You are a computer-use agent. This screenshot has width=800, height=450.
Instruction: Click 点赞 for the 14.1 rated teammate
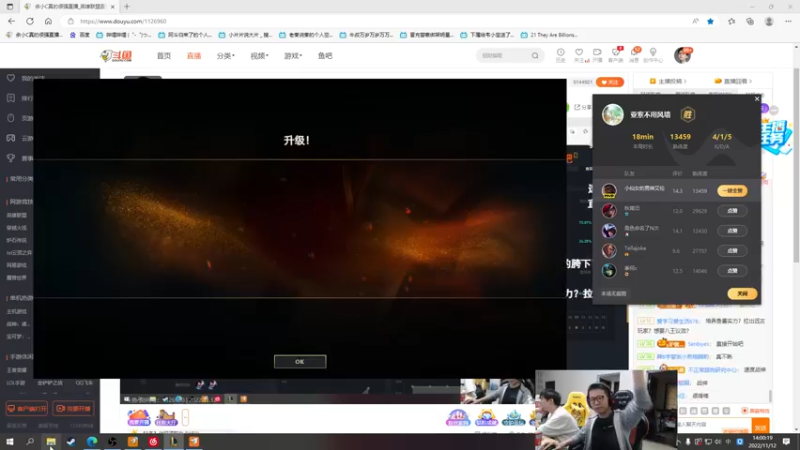pos(732,231)
